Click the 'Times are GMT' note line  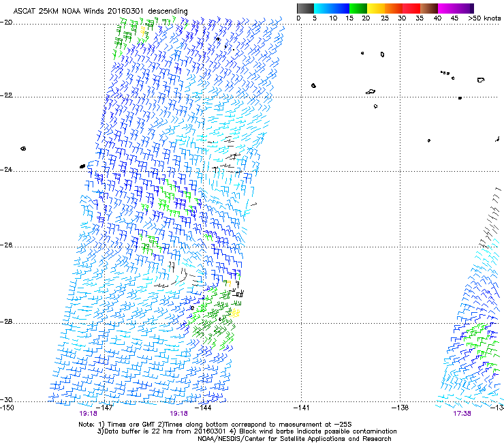215,425
